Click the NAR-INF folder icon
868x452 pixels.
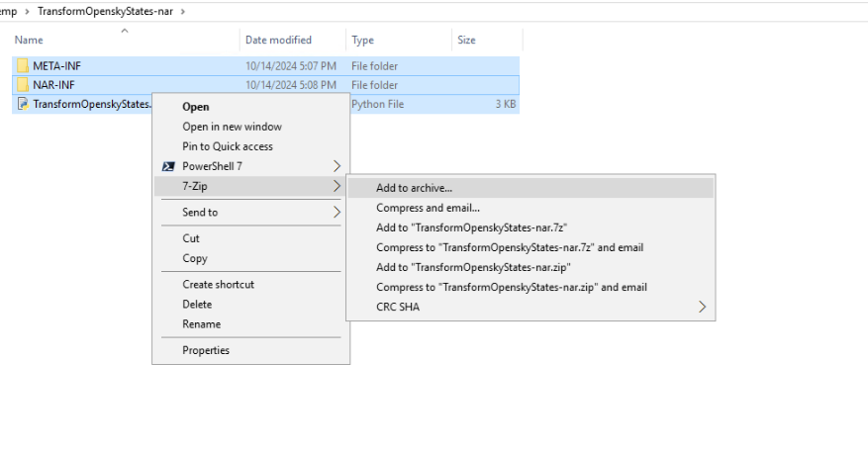pyautogui.click(x=23, y=85)
